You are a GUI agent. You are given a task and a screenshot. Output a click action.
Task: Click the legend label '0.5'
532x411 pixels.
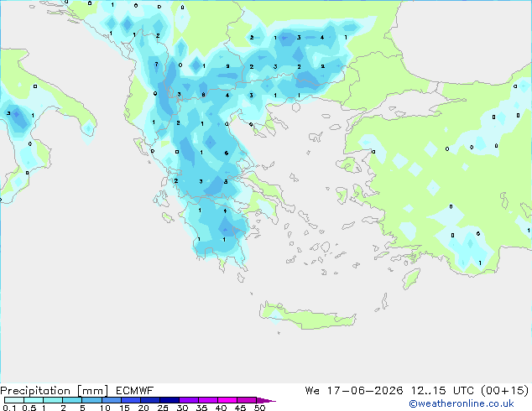29,408
